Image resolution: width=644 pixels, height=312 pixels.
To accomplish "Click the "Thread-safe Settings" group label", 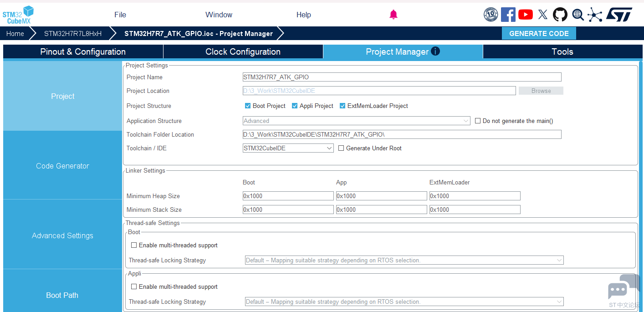I will pos(153,223).
